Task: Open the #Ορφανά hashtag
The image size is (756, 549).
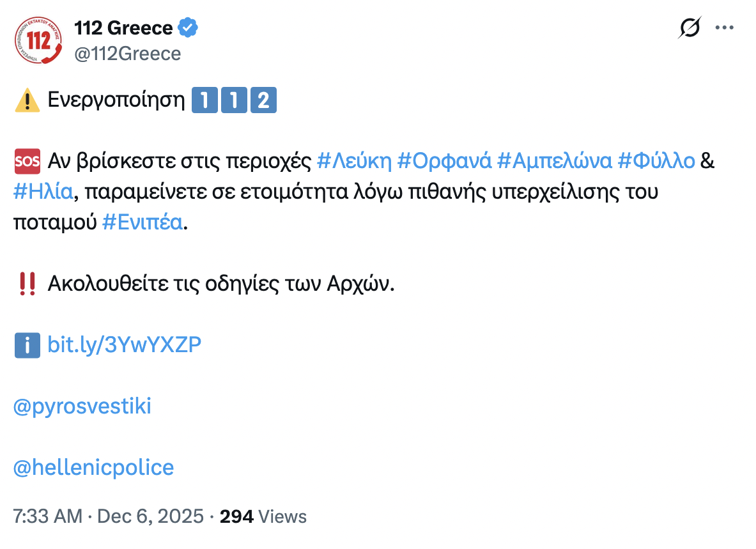Action: click(x=444, y=162)
